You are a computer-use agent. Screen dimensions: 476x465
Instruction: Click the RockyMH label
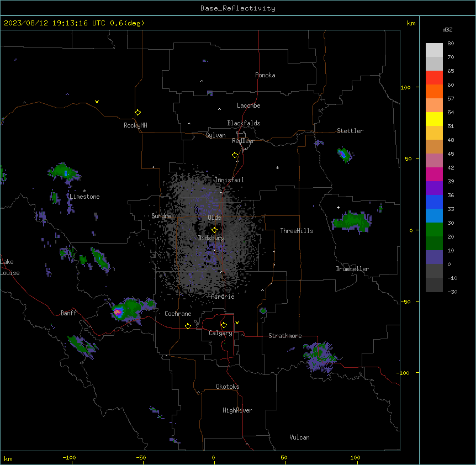[135, 125]
